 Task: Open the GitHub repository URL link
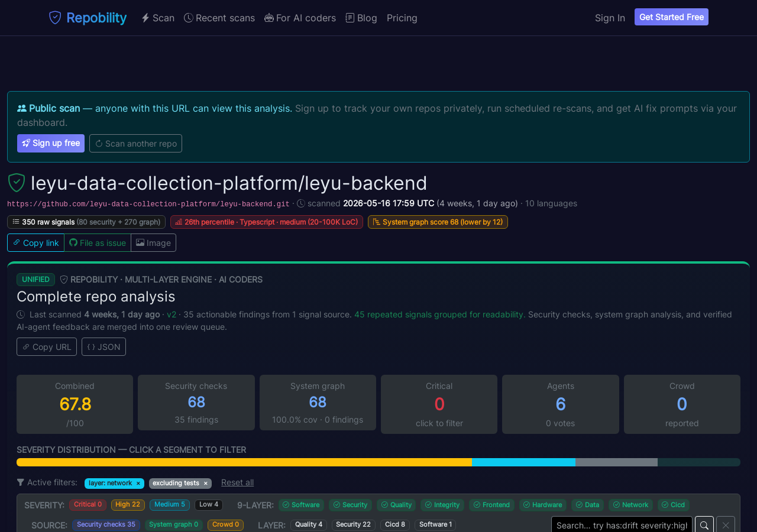click(148, 204)
